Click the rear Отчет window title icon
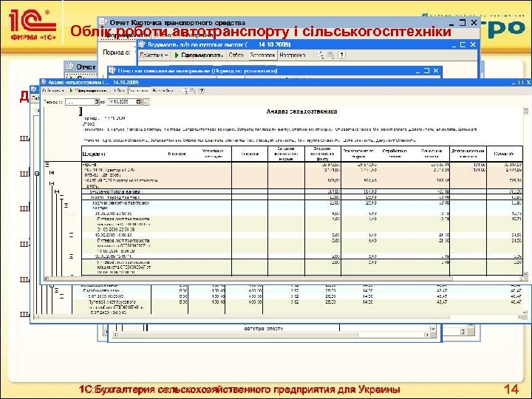Viewport: 532px width, 399px height. (x=69, y=66)
